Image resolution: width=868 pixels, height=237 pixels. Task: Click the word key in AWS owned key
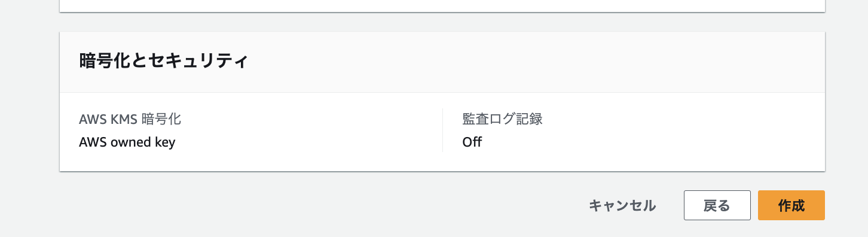tap(165, 143)
